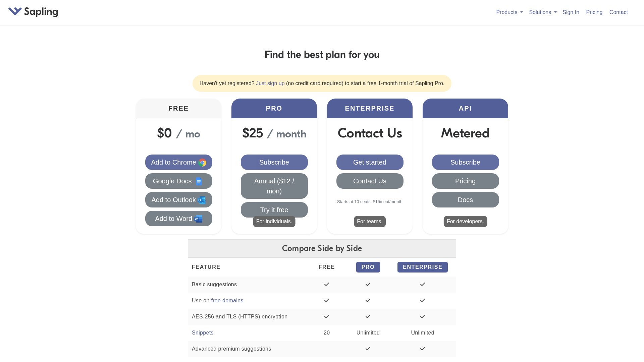The image size is (644, 362).
Task: Click the Chrome icon on Add to Chrome button
Action: (202, 163)
